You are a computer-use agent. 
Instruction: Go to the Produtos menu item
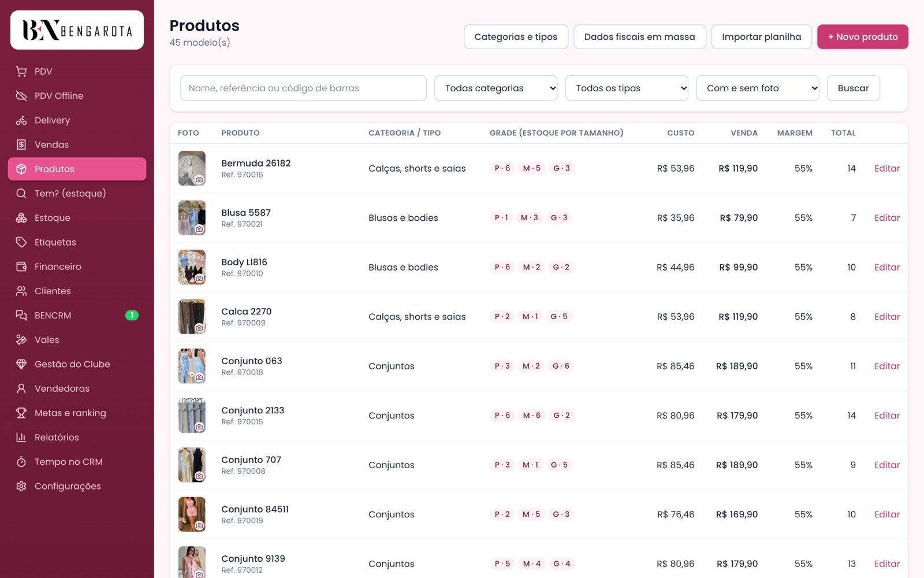77,169
